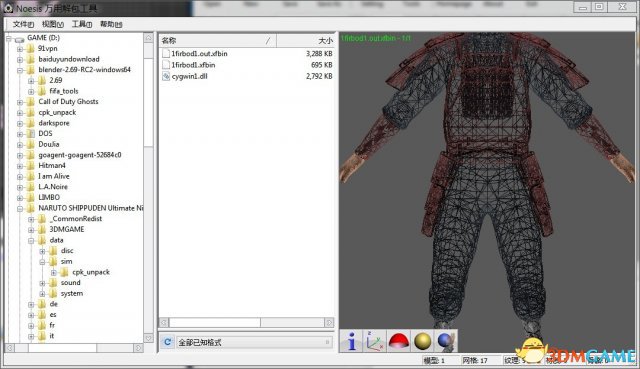Open the 工具 menu

pos(82,24)
